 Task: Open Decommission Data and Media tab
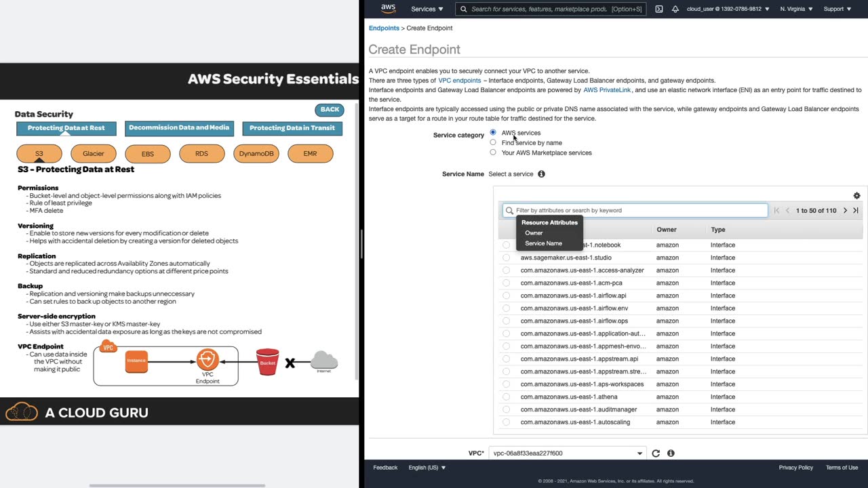179,127
